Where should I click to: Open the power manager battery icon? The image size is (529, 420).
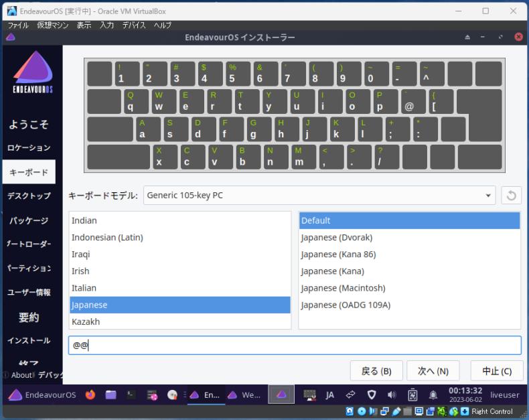[x=412, y=395]
